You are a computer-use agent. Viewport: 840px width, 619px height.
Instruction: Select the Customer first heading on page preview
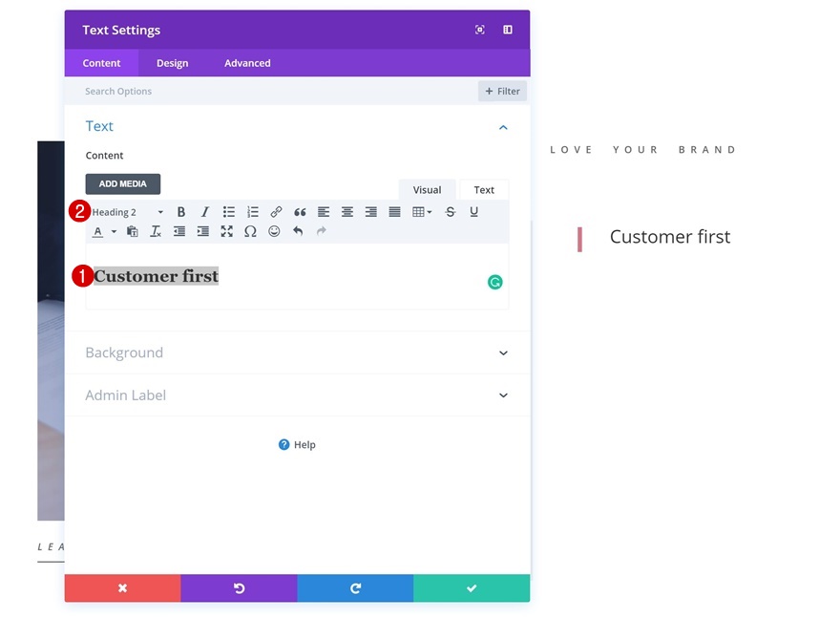pyautogui.click(x=670, y=237)
